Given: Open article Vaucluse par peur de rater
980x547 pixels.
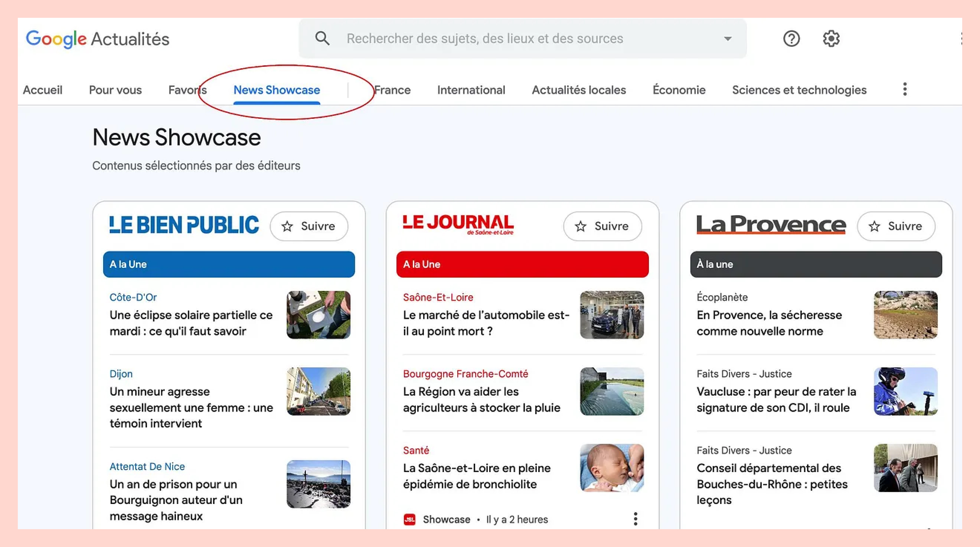Looking at the screenshot, I should tap(777, 399).
